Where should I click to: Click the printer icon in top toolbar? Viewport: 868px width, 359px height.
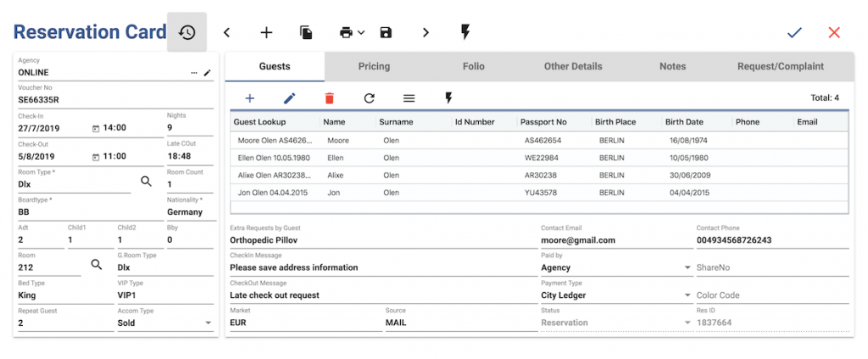pos(346,33)
